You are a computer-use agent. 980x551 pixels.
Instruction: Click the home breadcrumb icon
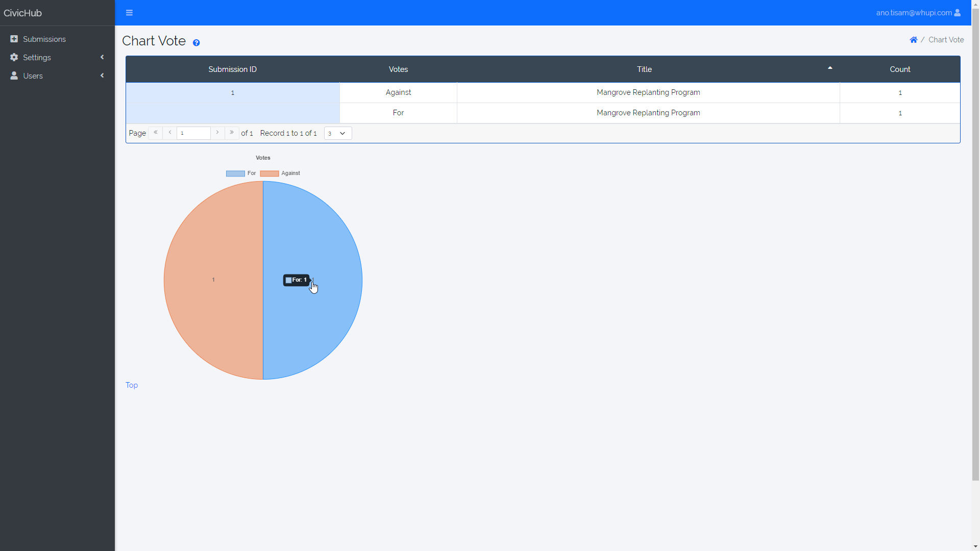tap(913, 40)
